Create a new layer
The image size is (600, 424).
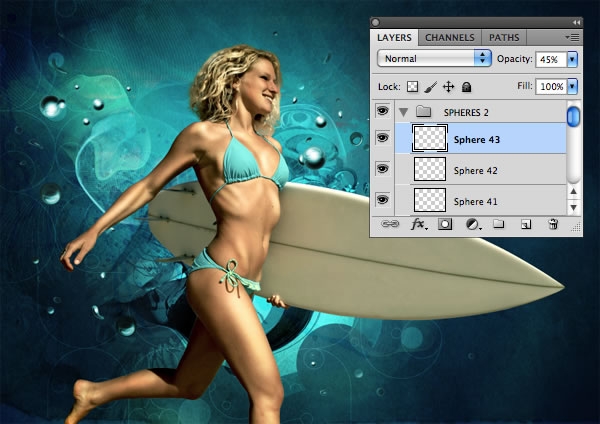point(526,225)
